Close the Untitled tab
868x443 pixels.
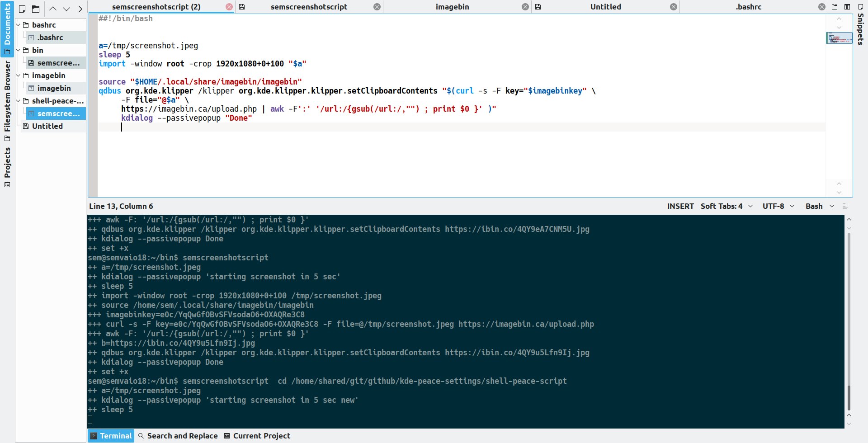[x=674, y=7]
